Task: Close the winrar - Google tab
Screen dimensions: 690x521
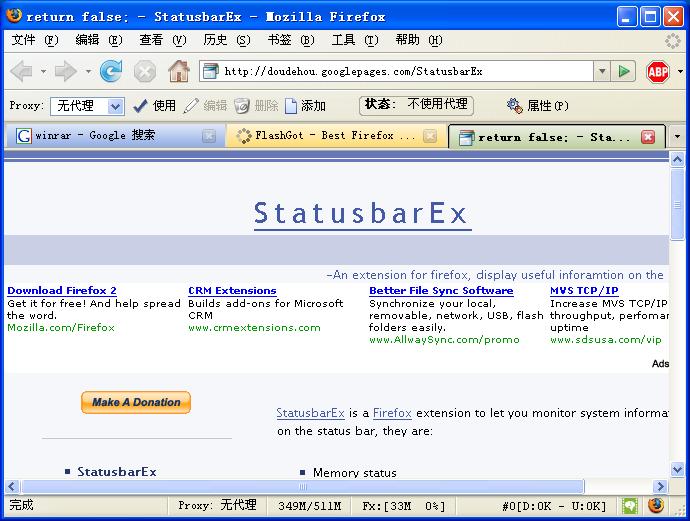Action: (x=209, y=136)
